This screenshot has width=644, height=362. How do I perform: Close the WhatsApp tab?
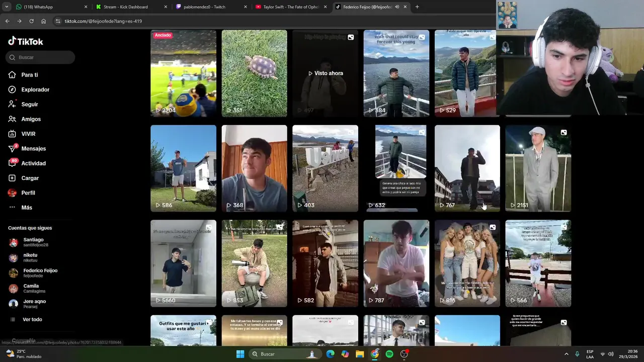[86, 7]
